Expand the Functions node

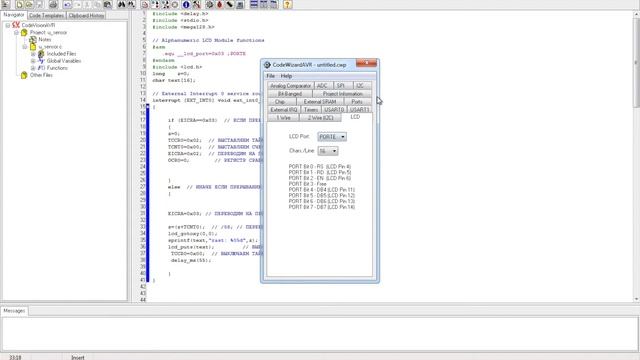(x=33, y=68)
